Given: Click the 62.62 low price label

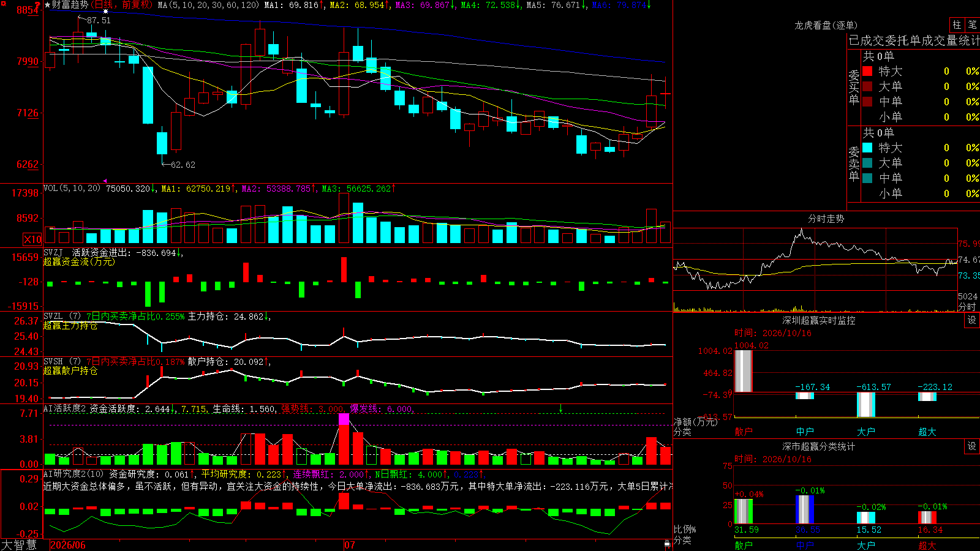Looking at the screenshot, I should point(183,165).
